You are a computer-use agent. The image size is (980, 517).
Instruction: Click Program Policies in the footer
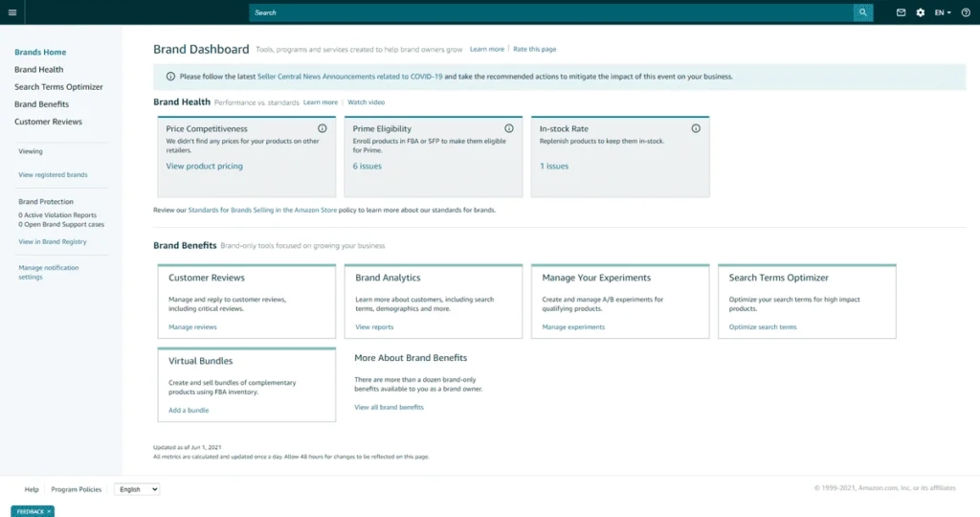pos(77,489)
